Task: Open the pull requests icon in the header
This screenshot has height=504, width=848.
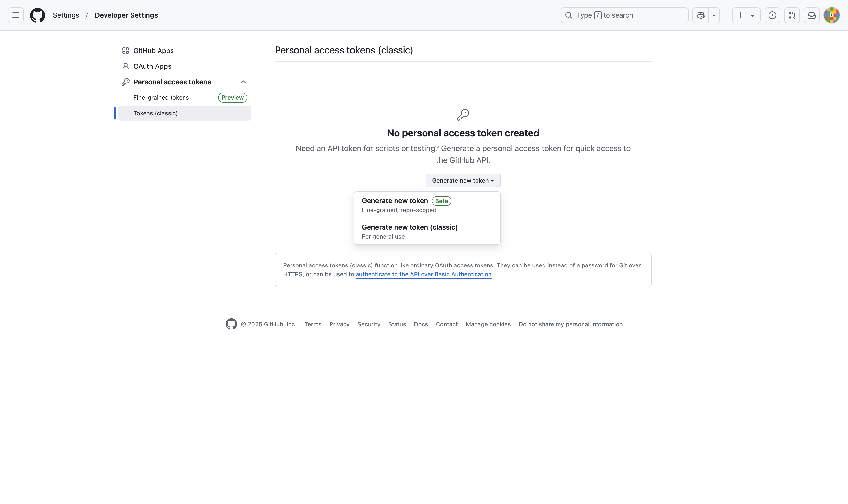Action: pos(792,15)
